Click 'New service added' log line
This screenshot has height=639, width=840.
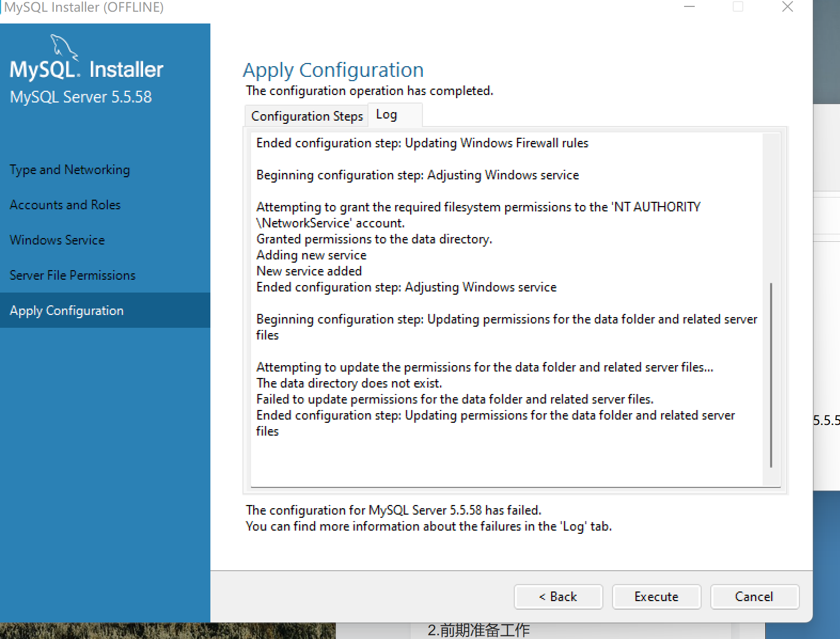coord(309,271)
